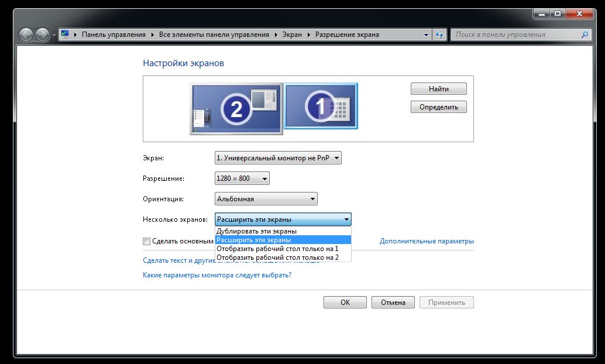
Task: Open the 'Экран' monitor selection dropdown
Action: 278,158
